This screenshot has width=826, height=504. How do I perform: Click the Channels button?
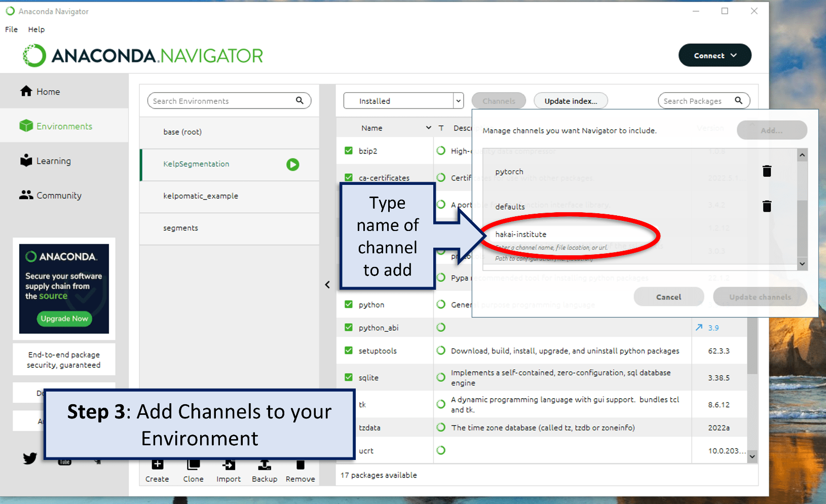coord(499,101)
